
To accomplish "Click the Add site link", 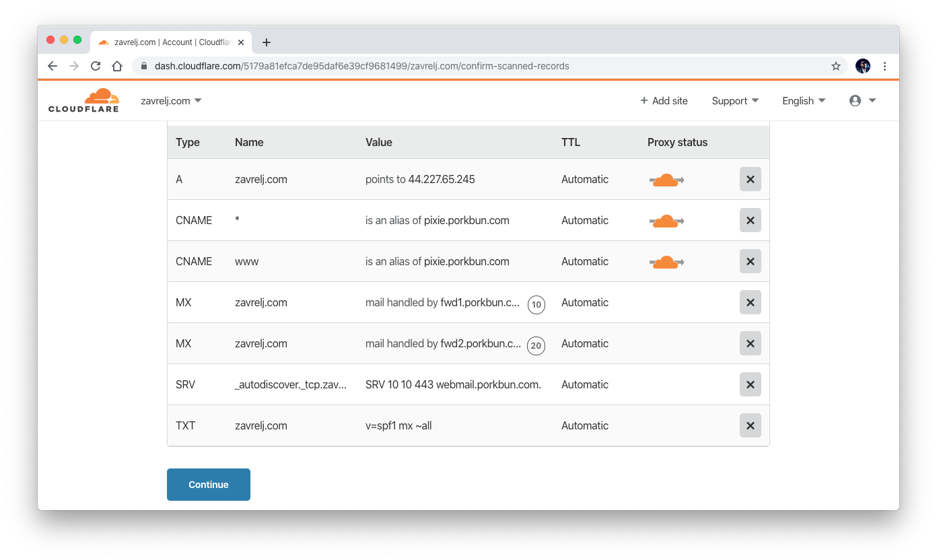I will pos(664,101).
